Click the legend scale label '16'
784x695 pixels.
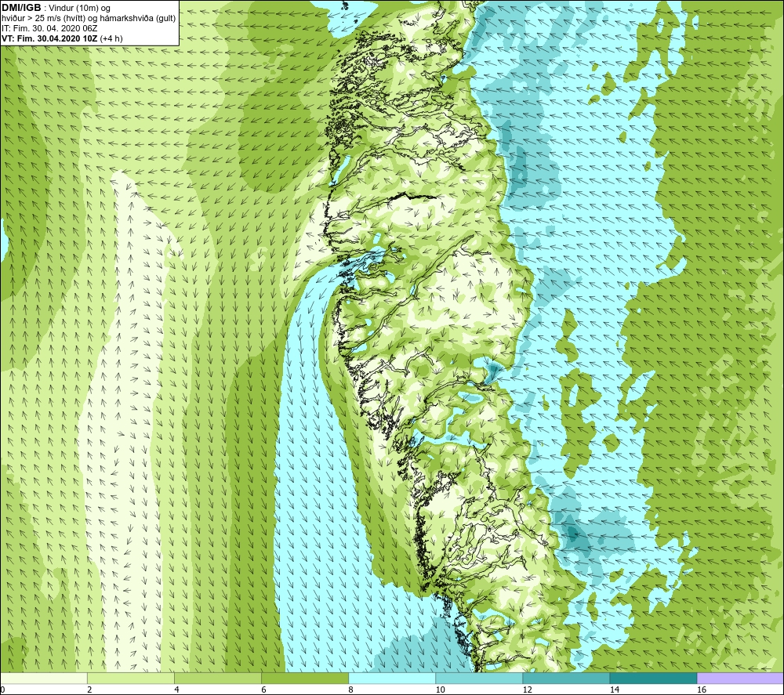[702, 690]
